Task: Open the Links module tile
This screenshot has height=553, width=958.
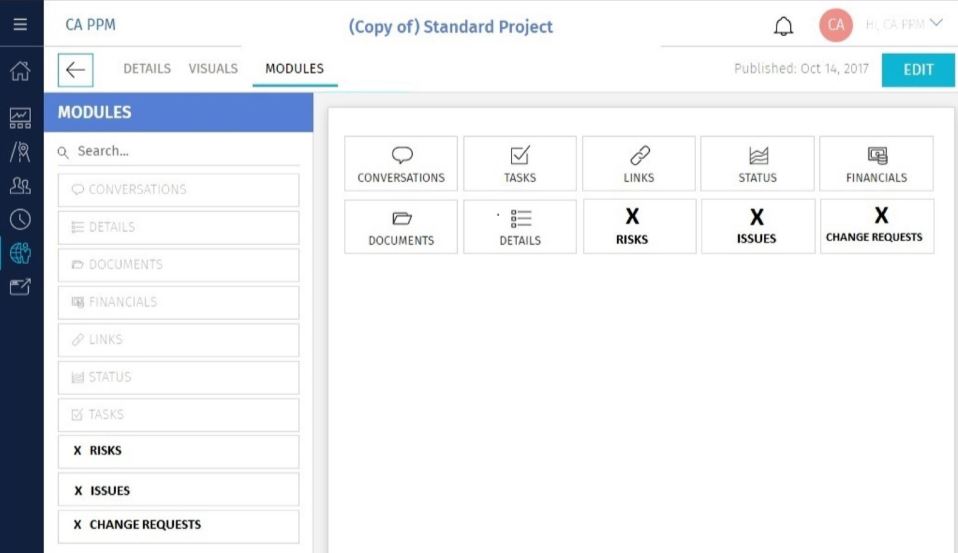Action: click(x=638, y=164)
